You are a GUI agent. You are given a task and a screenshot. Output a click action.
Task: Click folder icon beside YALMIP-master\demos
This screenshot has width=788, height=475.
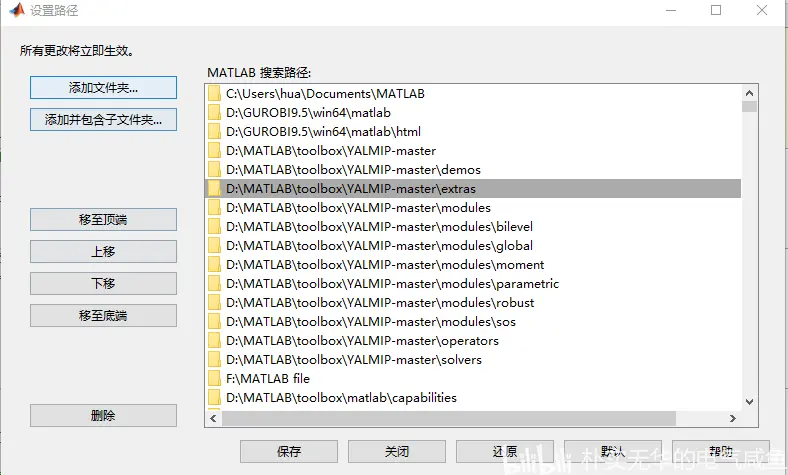[x=215, y=169]
